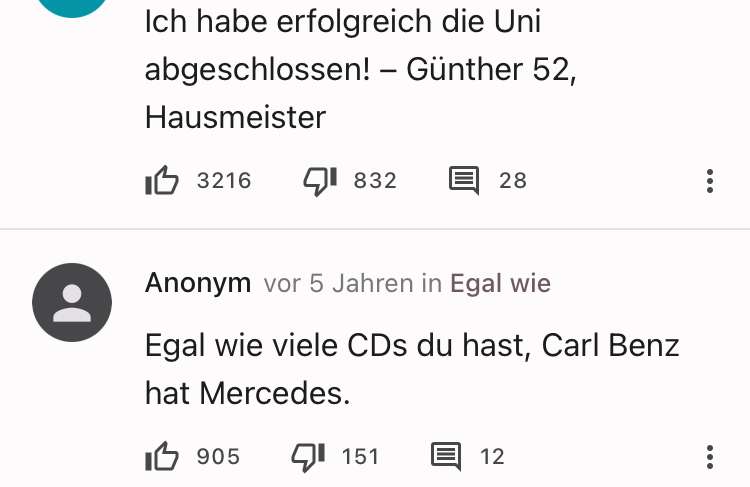Open the Anonym username profile
Screen dimensions: 750x487
click(x=198, y=283)
